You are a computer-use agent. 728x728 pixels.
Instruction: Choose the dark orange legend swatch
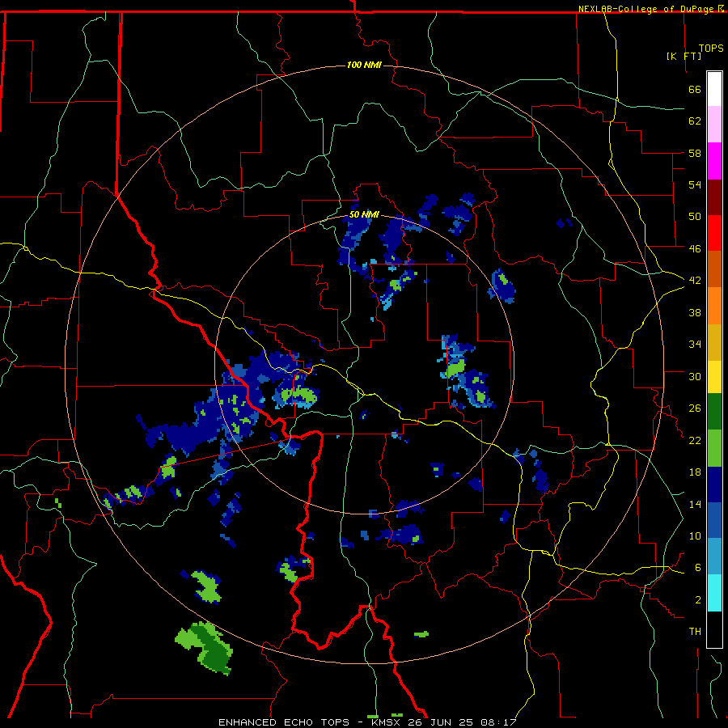click(x=714, y=269)
